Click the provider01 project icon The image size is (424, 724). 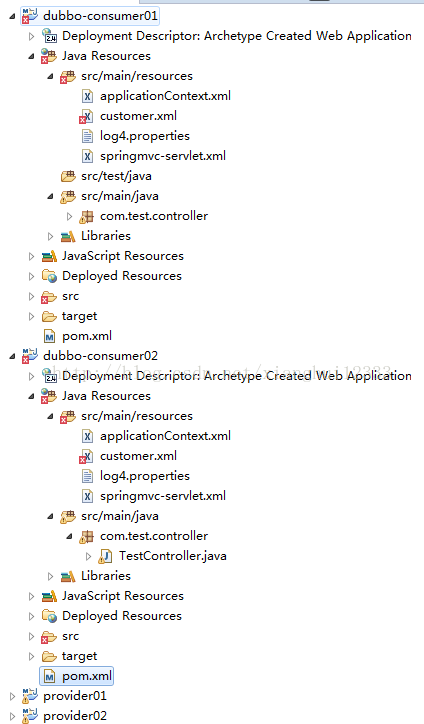(x=30, y=696)
